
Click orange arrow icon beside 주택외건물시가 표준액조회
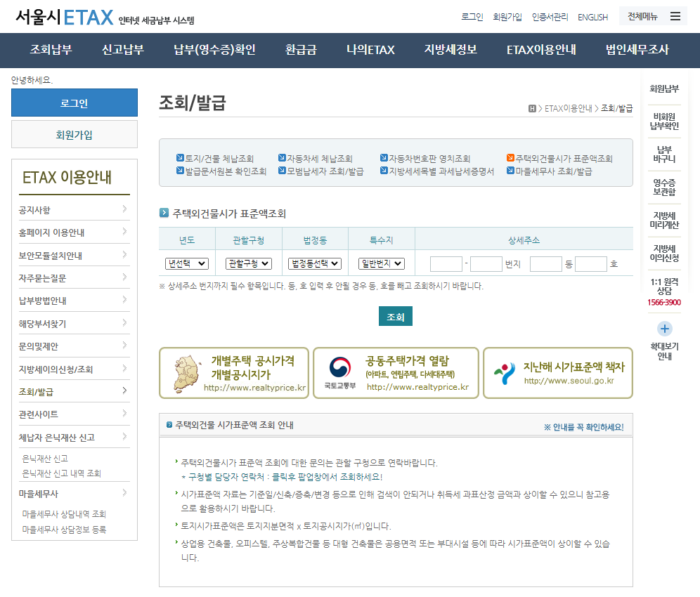click(510, 157)
